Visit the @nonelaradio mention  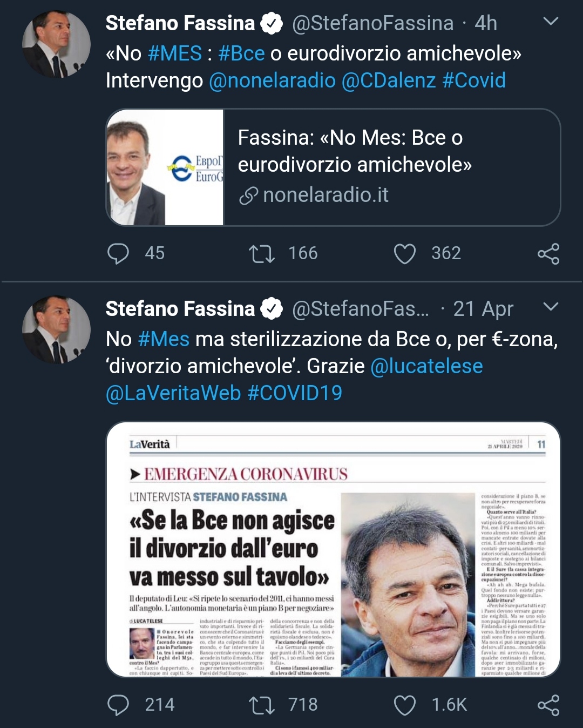[272, 80]
